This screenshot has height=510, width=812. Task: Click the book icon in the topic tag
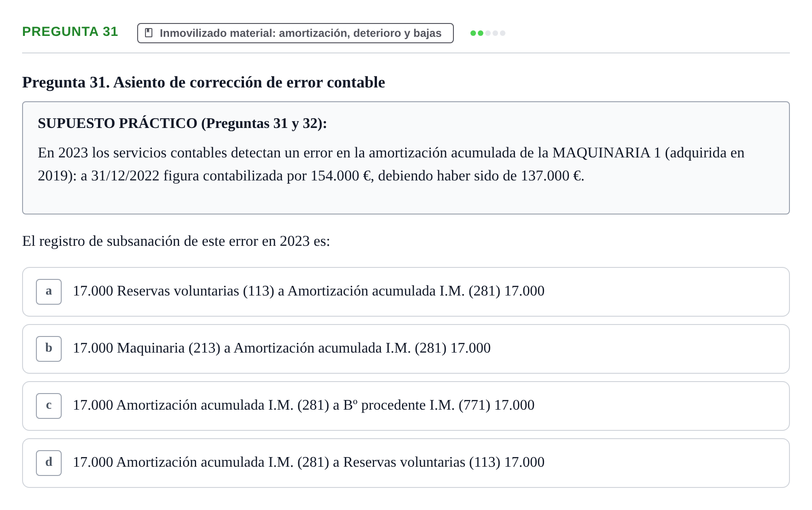[149, 33]
